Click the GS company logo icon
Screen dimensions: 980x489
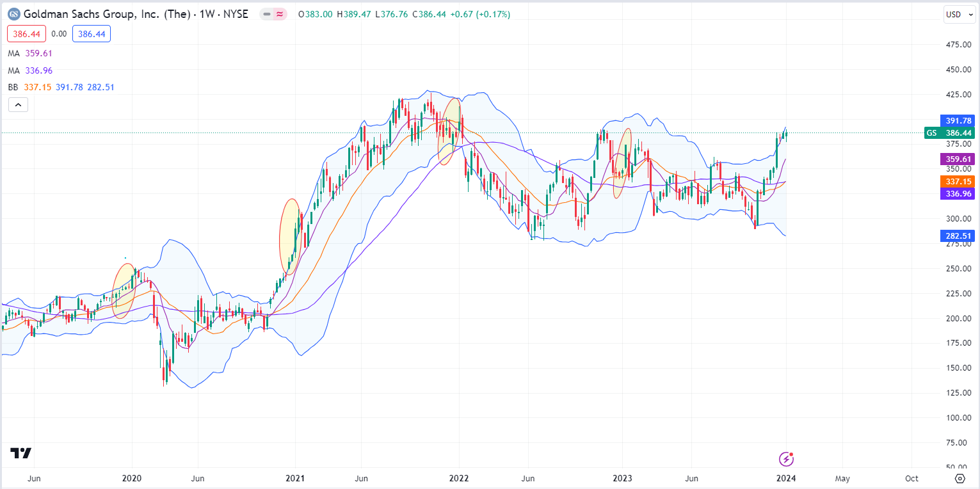coord(13,13)
